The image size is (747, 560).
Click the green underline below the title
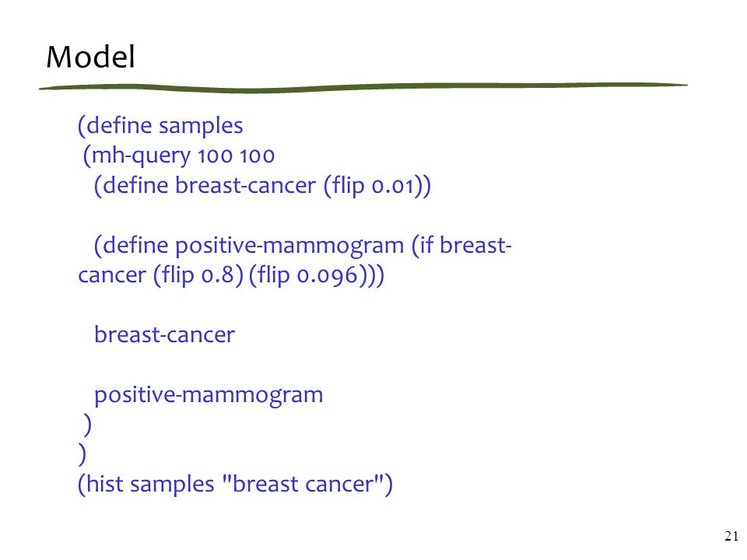[x=363, y=87]
